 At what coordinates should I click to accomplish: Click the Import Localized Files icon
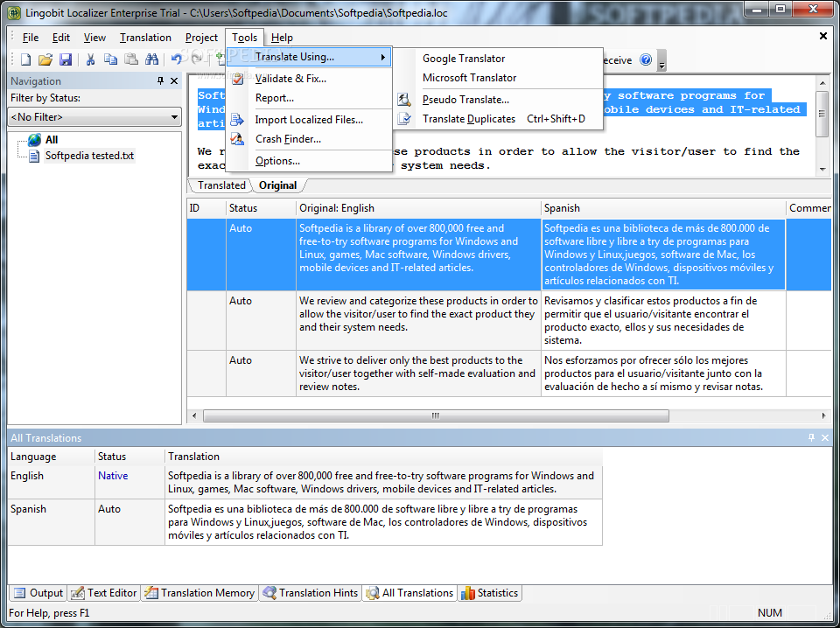click(237, 119)
